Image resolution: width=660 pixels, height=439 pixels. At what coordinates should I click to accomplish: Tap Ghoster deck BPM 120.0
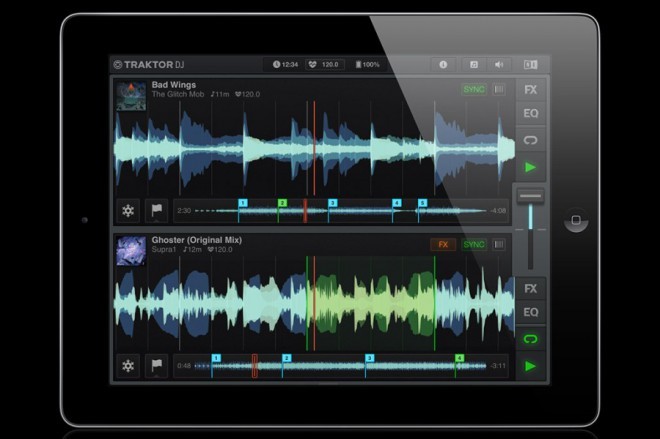220,250
